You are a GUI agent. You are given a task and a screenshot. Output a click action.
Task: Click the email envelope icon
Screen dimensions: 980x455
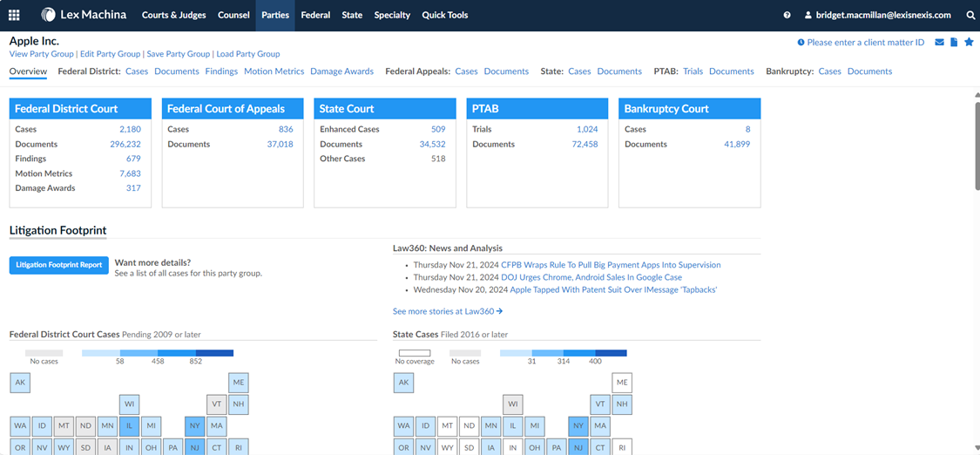click(x=939, y=43)
